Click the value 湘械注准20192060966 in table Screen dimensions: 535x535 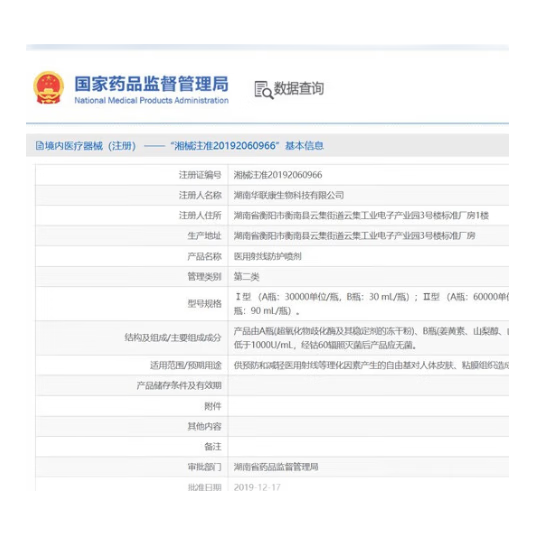coord(278,175)
